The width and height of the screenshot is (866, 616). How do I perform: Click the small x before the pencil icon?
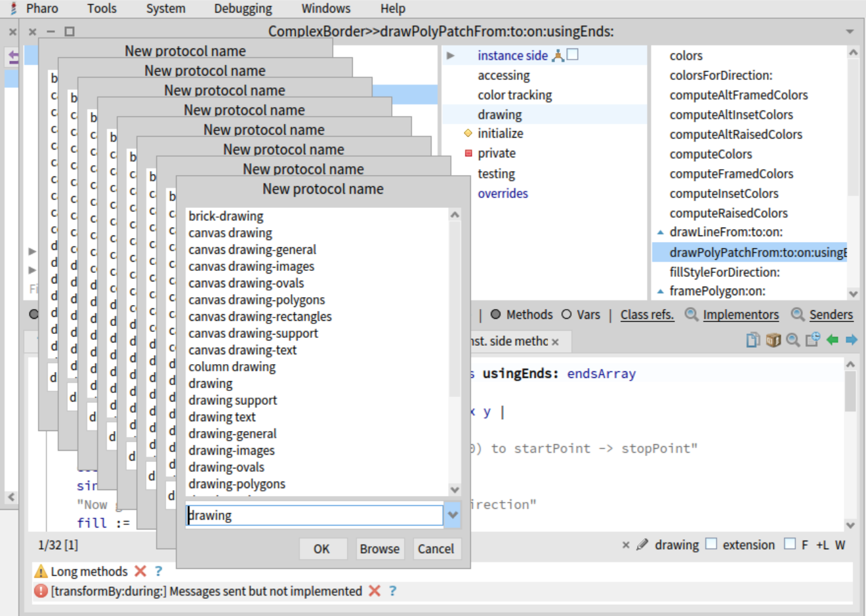point(626,544)
